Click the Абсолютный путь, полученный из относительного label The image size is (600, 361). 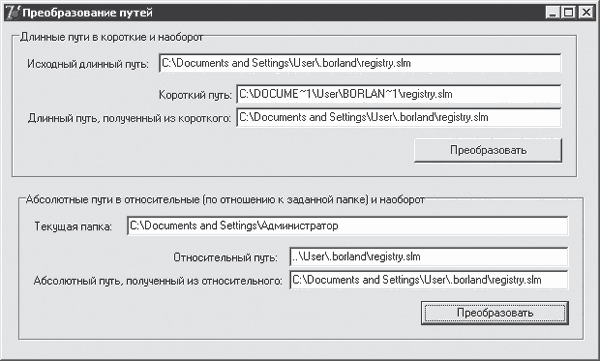tap(158, 281)
